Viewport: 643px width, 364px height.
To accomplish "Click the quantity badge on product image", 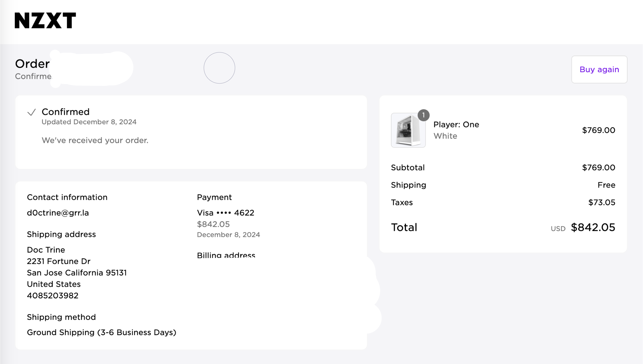I will (x=423, y=115).
